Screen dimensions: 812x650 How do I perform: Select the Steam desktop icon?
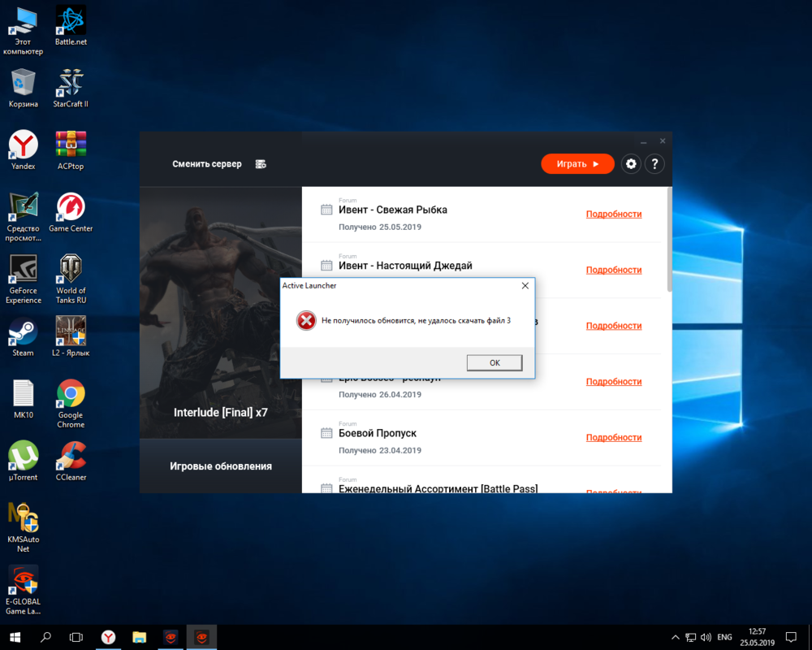pyautogui.click(x=23, y=337)
